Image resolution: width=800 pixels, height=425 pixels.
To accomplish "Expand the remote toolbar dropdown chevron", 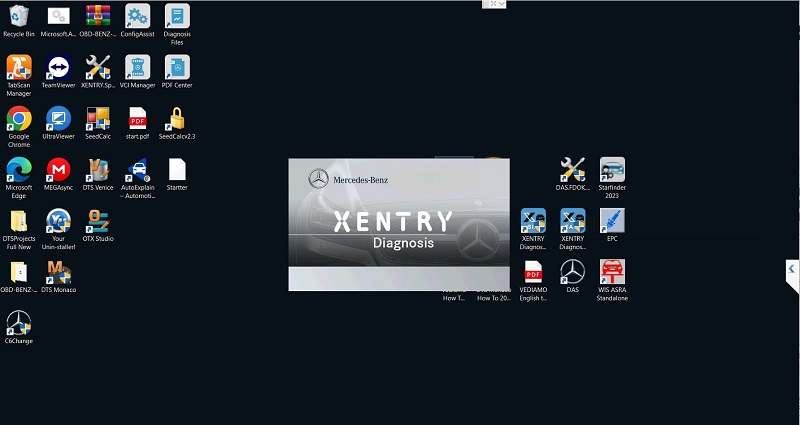I will click(502, 4).
